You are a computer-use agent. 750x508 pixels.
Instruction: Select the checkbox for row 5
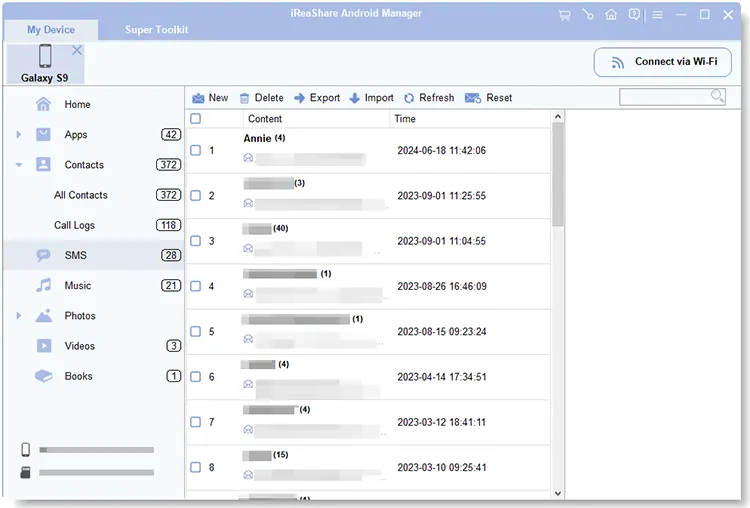tap(196, 332)
